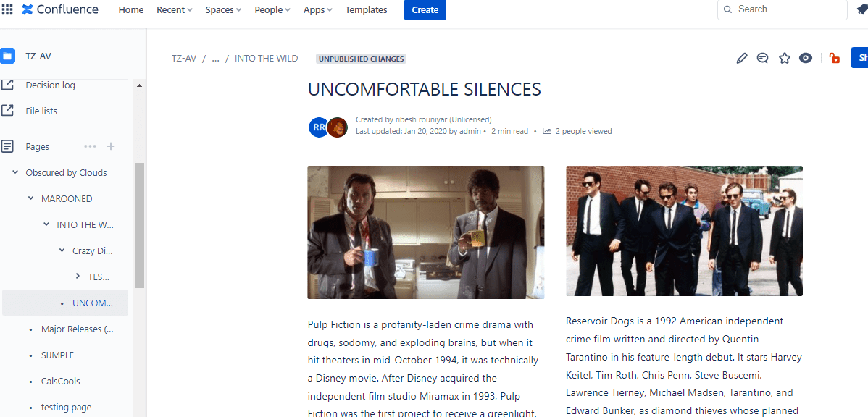Select Home in top navigation
Image resolution: width=868 pixels, height=417 pixels.
pyautogui.click(x=131, y=9)
